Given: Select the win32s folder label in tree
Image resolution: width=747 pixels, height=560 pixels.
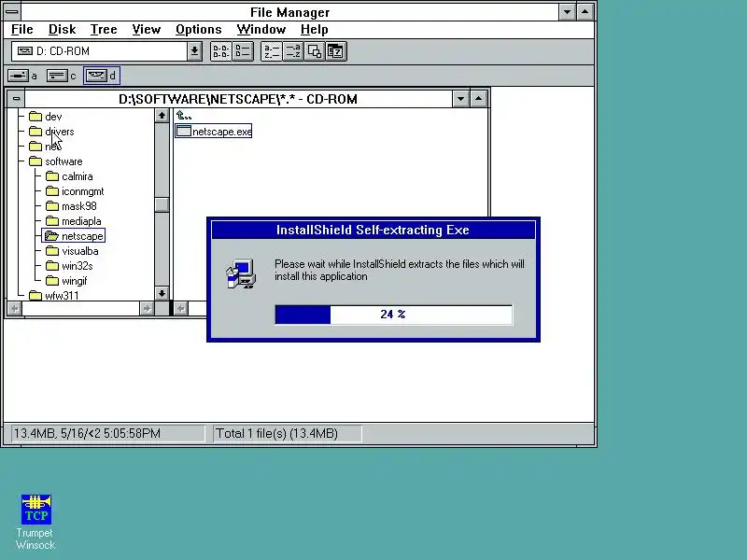Looking at the screenshot, I should pos(78,266).
